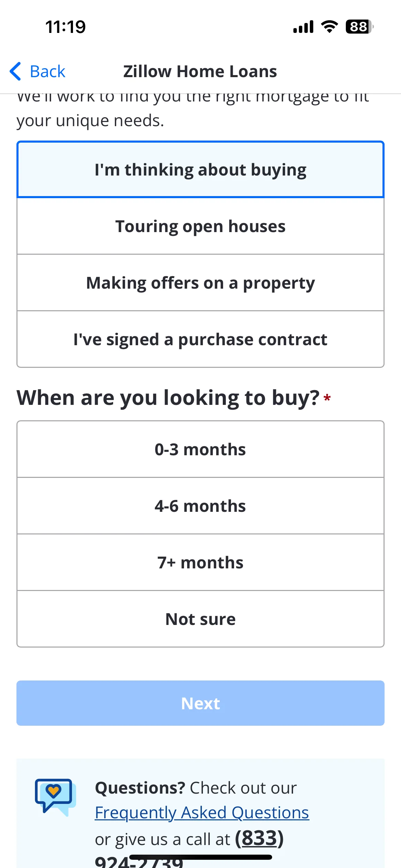
Task: Tap the Back text in navigation bar
Action: [48, 71]
